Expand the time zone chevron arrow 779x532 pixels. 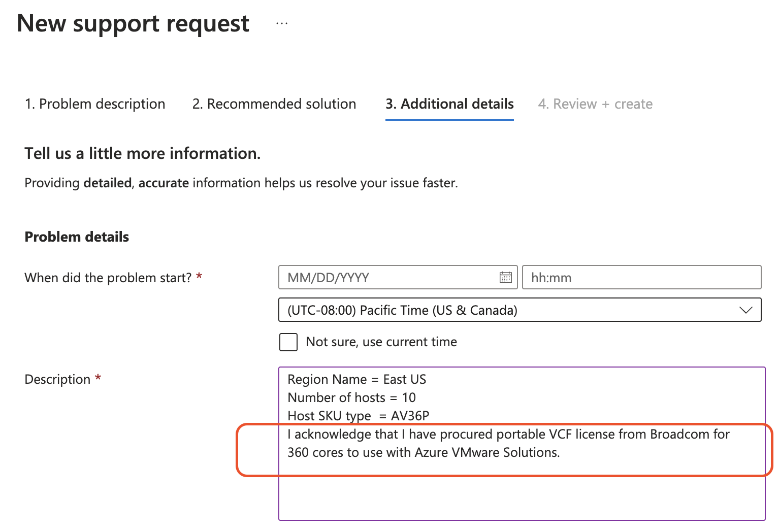(x=745, y=310)
